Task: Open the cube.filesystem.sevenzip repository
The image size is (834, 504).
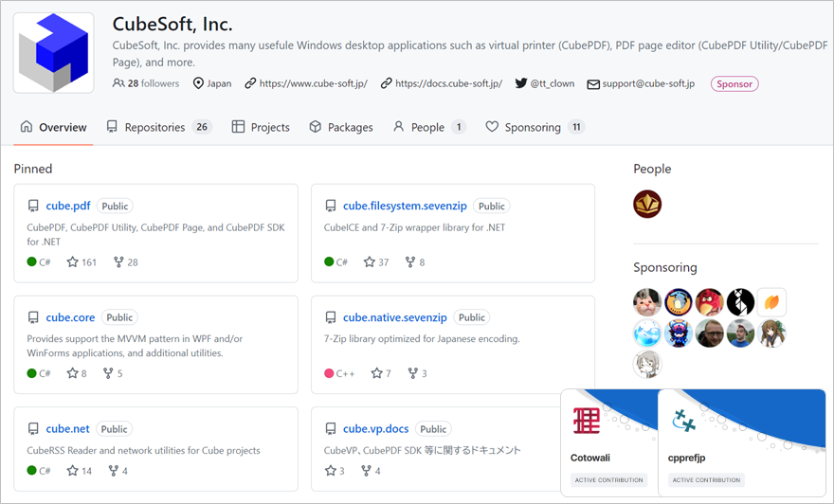Action: 405,206
